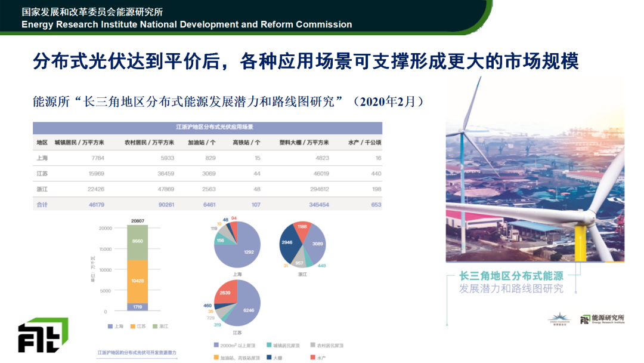
Task: Click the 江苏 row label in the table
Action: [42, 174]
